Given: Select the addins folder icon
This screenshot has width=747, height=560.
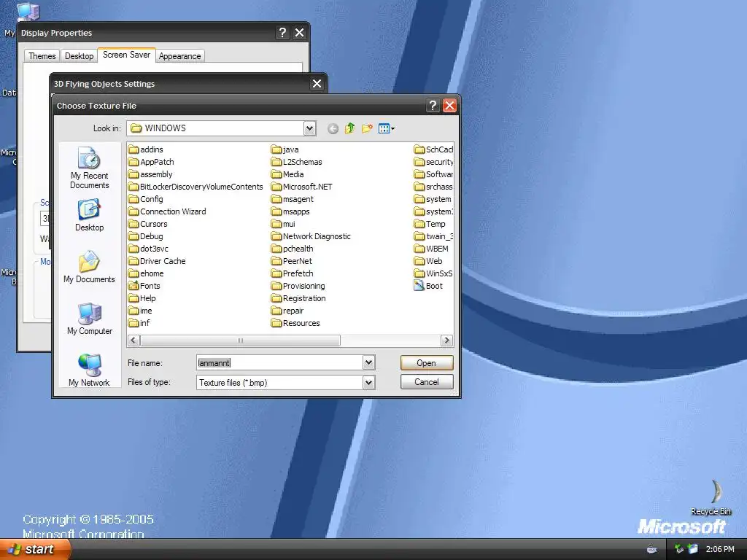Looking at the screenshot, I should pos(133,149).
